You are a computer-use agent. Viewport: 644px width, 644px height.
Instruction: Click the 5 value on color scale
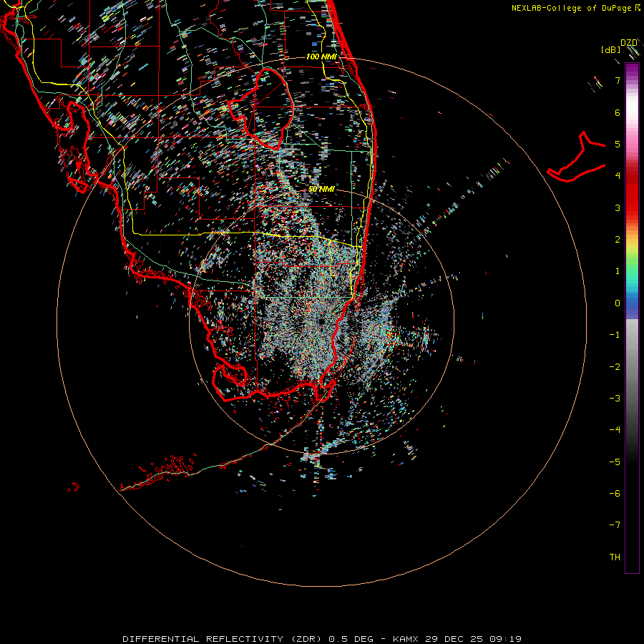pos(618,144)
